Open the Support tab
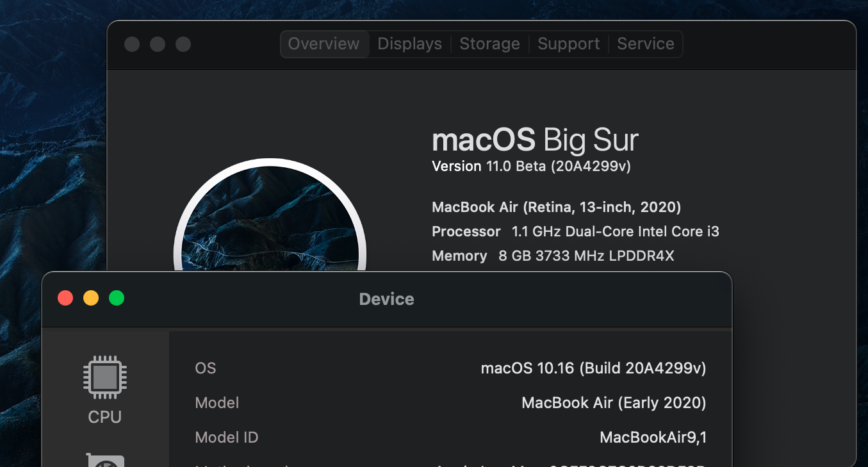This screenshot has width=868, height=467. point(569,44)
